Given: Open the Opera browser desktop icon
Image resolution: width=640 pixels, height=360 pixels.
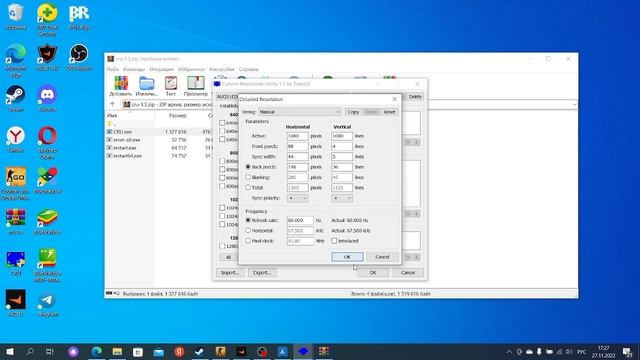Looking at the screenshot, I should [x=47, y=142].
